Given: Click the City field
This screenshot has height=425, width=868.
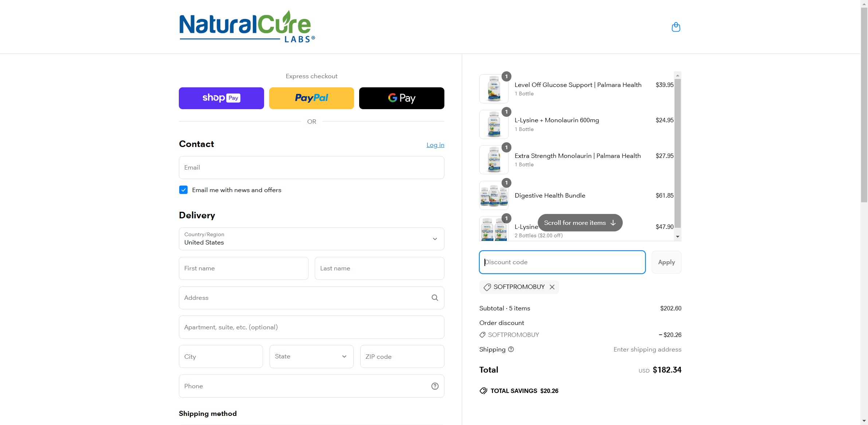Looking at the screenshot, I should point(221,357).
